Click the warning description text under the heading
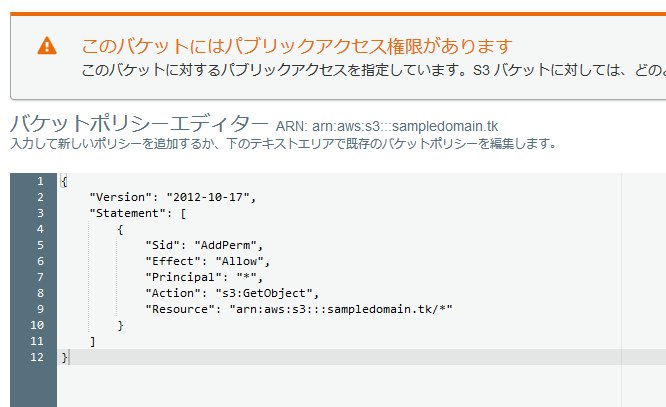 click(x=372, y=71)
